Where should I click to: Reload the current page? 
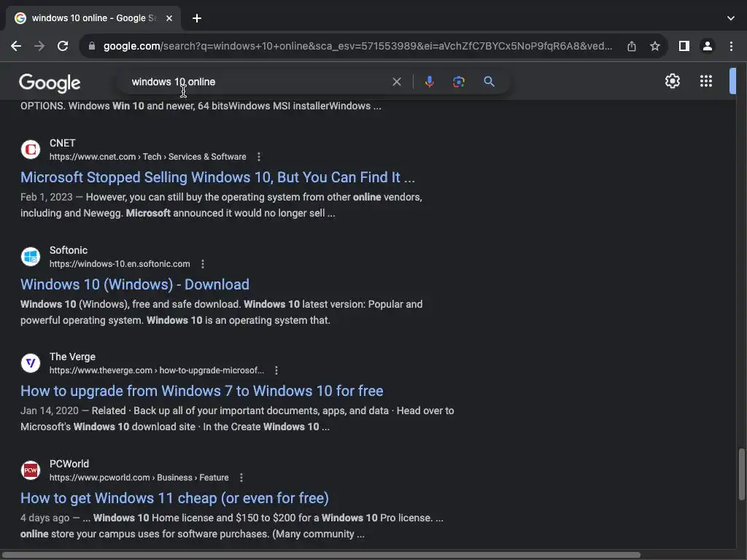click(x=63, y=46)
